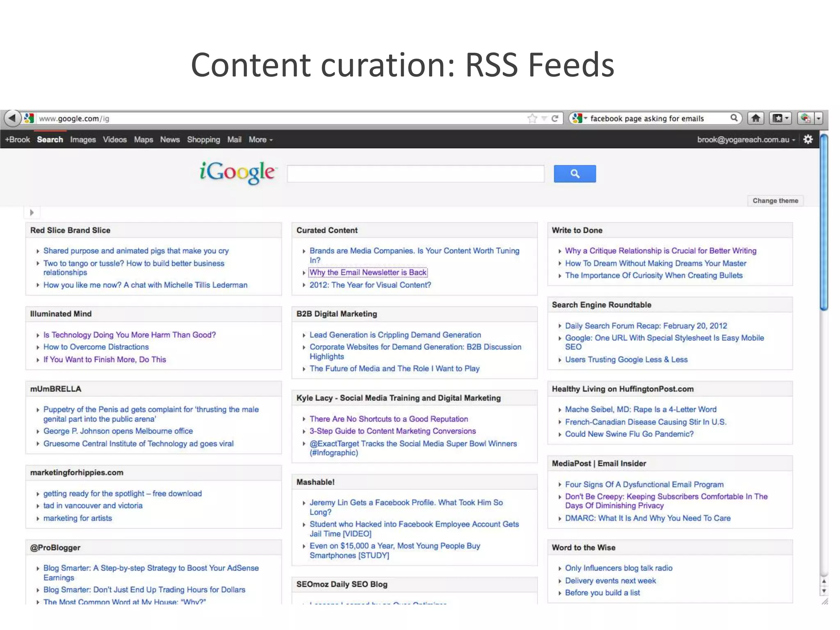The image size is (840, 630).
Task: Open 'Four Signs Of A Dysfunctional Email Program'
Action: (x=644, y=484)
